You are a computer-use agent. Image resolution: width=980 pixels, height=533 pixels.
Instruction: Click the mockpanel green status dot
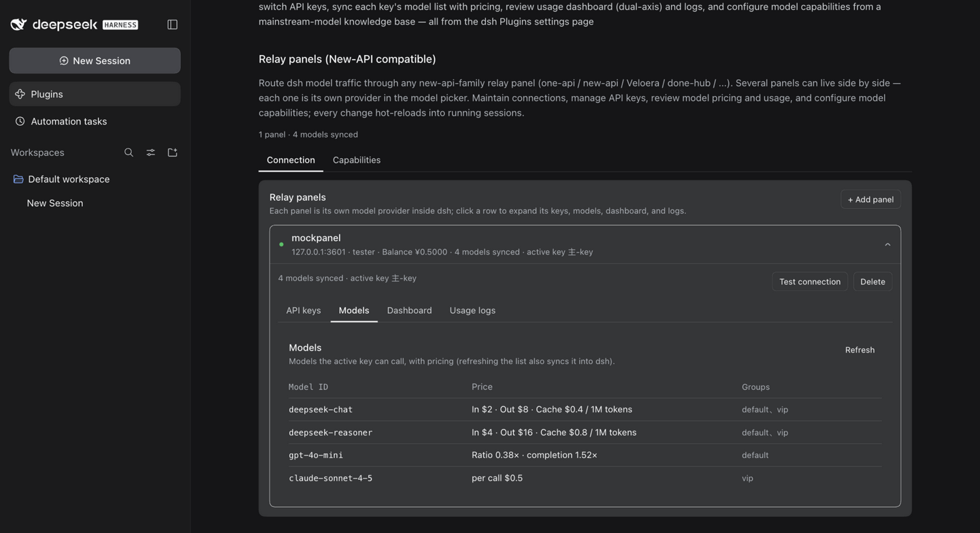[281, 244]
